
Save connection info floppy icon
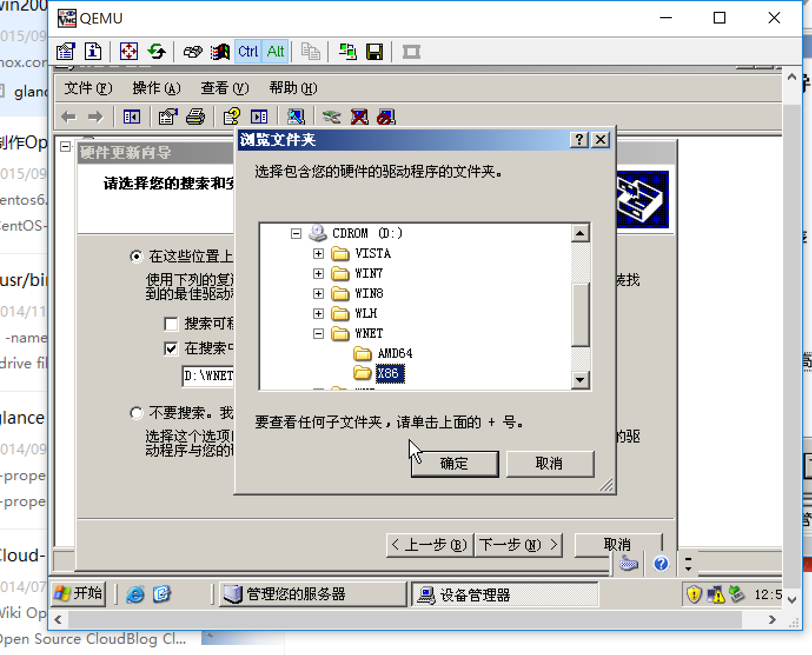coord(374,52)
